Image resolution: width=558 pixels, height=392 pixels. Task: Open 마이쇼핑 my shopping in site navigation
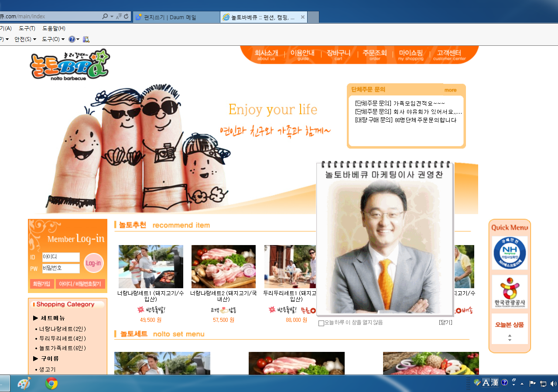(x=411, y=55)
